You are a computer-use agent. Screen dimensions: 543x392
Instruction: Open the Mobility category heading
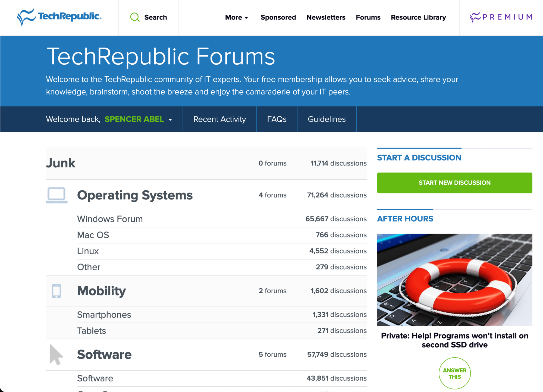point(102,291)
